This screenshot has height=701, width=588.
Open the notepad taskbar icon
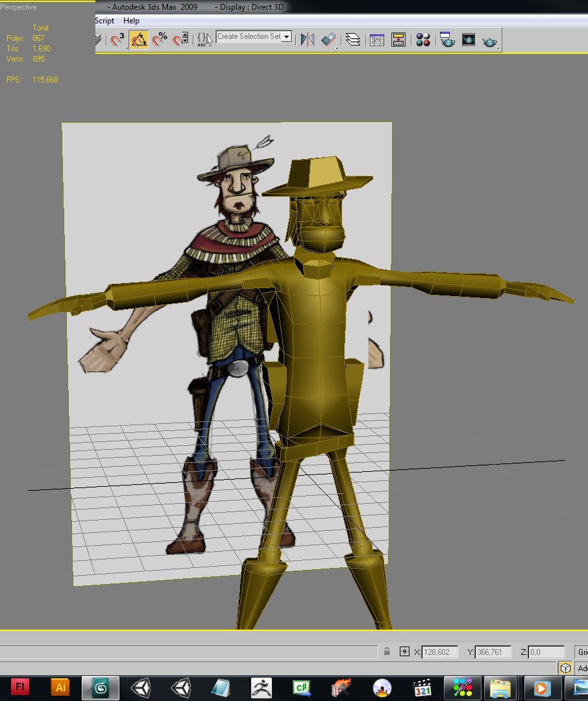tap(221, 687)
